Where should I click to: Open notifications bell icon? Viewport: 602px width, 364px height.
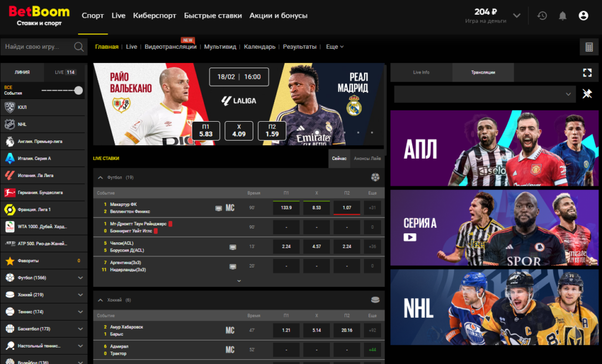(563, 16)
